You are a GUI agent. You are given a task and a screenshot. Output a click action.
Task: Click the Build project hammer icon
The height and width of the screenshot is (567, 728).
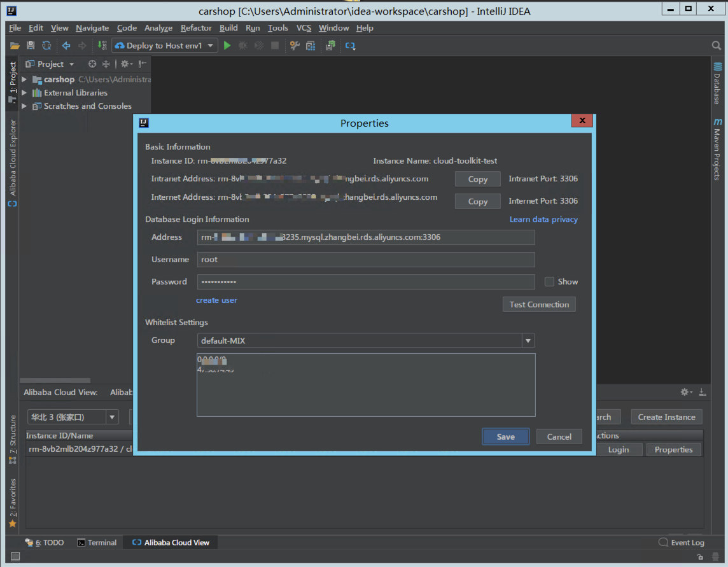click(x=102, y=46)
